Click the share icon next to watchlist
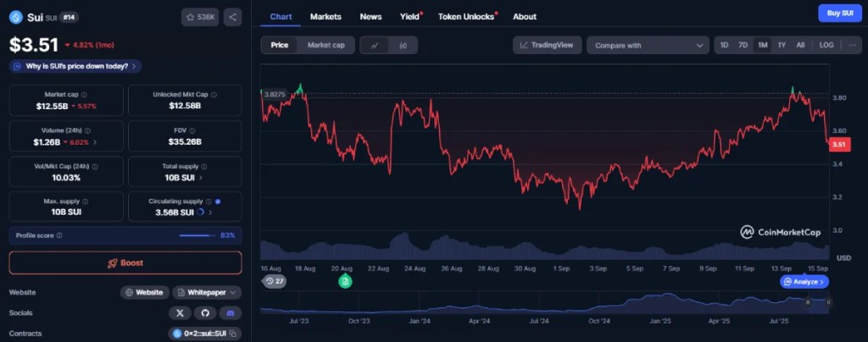868x342 pixels. coord(232,16)
